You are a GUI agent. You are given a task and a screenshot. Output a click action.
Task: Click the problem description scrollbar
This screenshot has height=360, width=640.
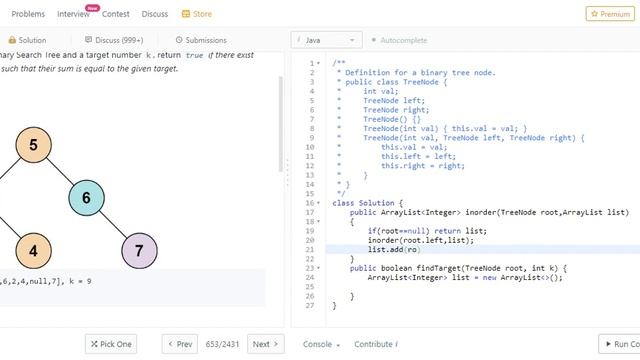click(280, 124)
